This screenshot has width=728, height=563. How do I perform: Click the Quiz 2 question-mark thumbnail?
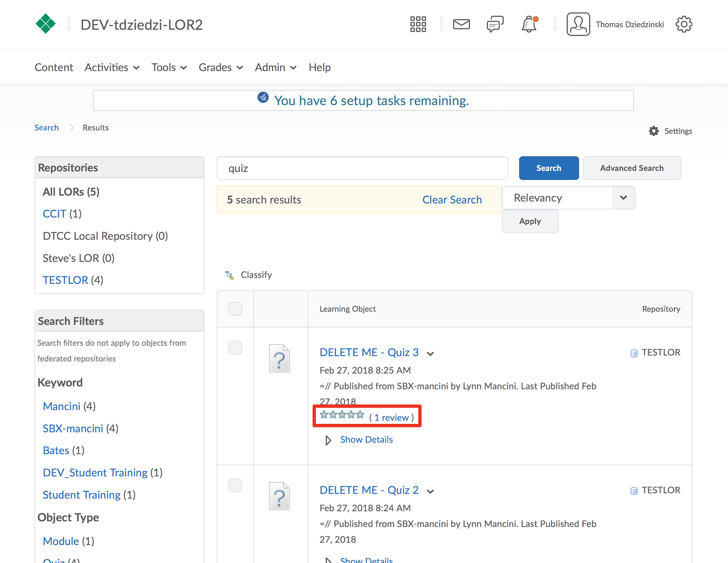coord(279,496)
